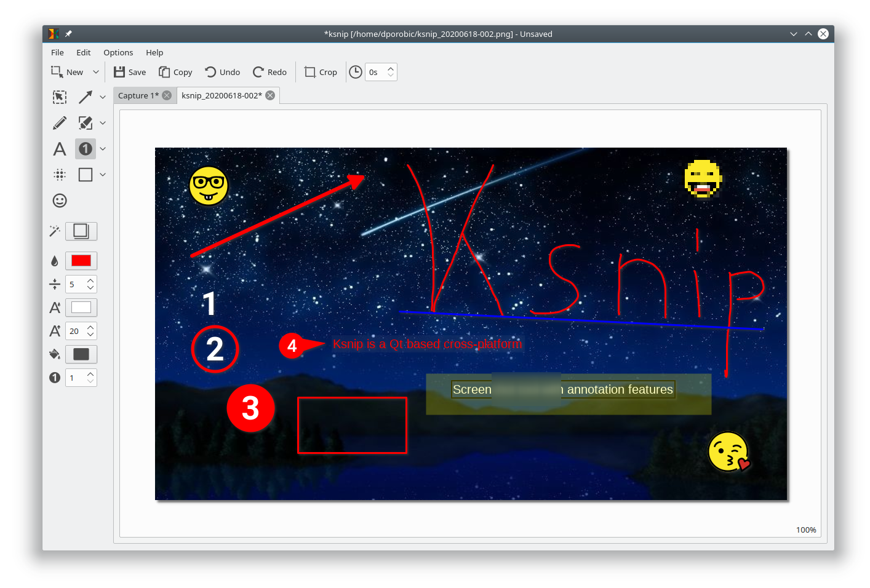This screenshot has width=870, height=588.
Task: Click the 100% zoom indicator
Action: (x=806, y=530)
